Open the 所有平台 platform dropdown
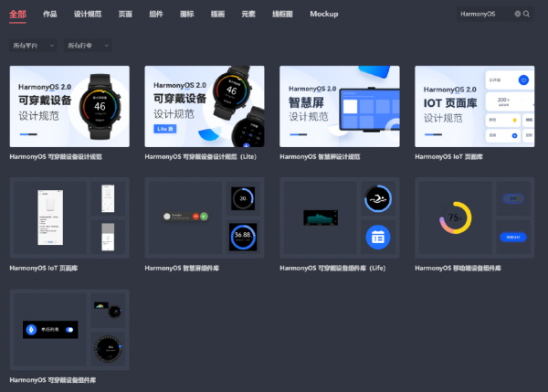 [x=33, y=45]
